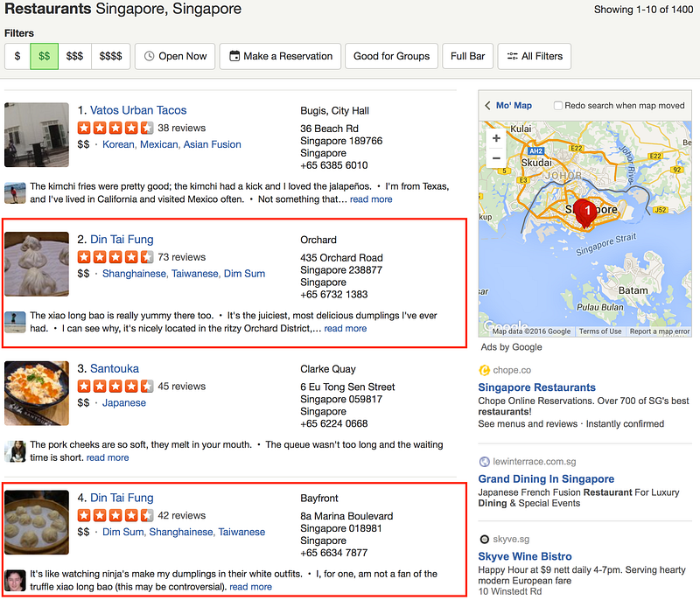Image resolution: width=700 pixels, height=600 pixels.
Task: Open the Santouka restaurant listing
Action: tap(115, 368)
